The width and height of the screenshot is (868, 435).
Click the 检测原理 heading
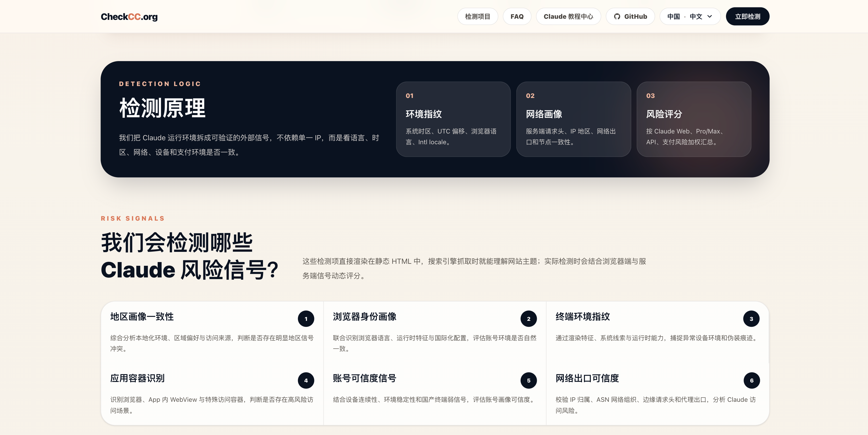click(162, 108)
